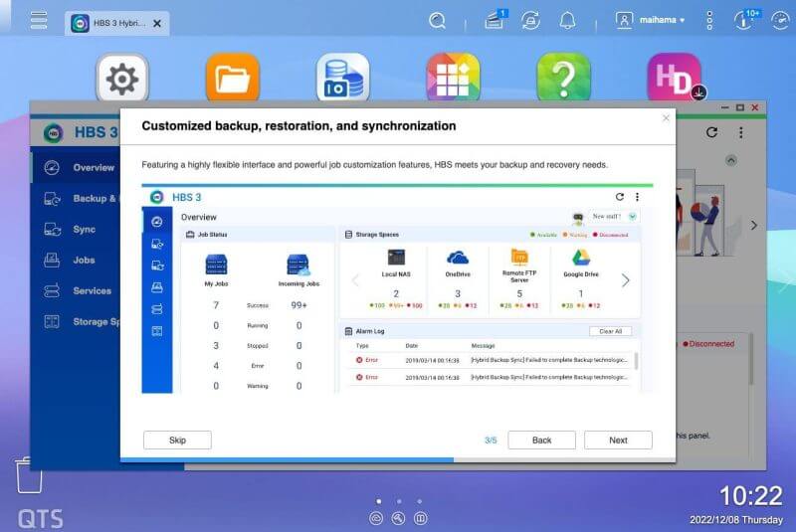
Task: Open Storage & Snapshots desktop icon
Action: click(342, 79)
